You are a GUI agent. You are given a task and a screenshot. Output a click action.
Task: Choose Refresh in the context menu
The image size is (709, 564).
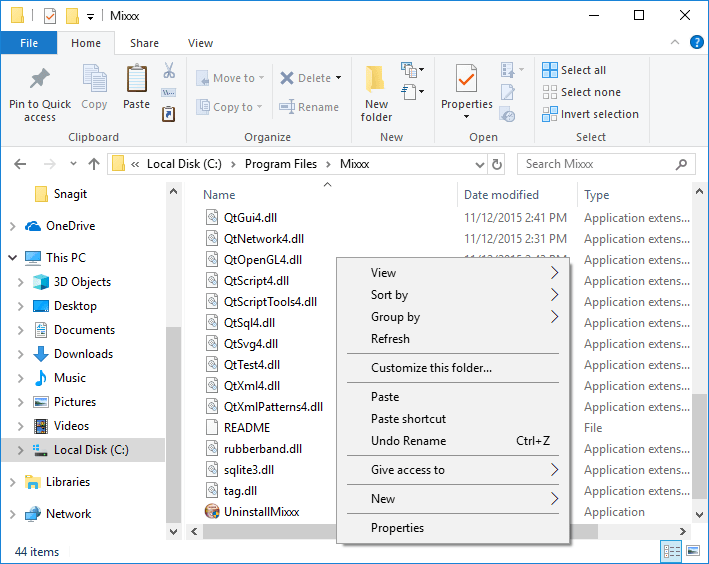click(x=453, y=339)
